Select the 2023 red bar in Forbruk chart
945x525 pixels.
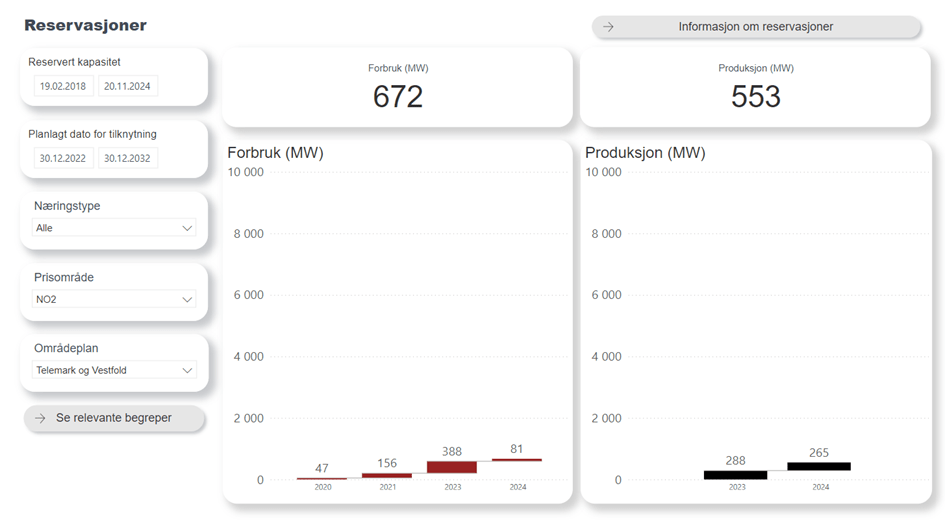pyautogui.click(x=452, y=467)
